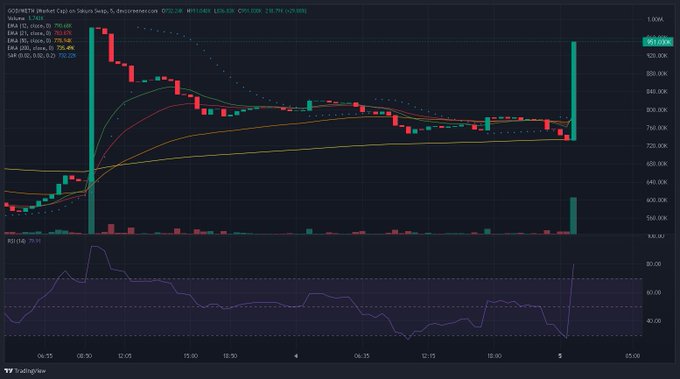Select the EMA 21 indicator legend

pos(40,33)
